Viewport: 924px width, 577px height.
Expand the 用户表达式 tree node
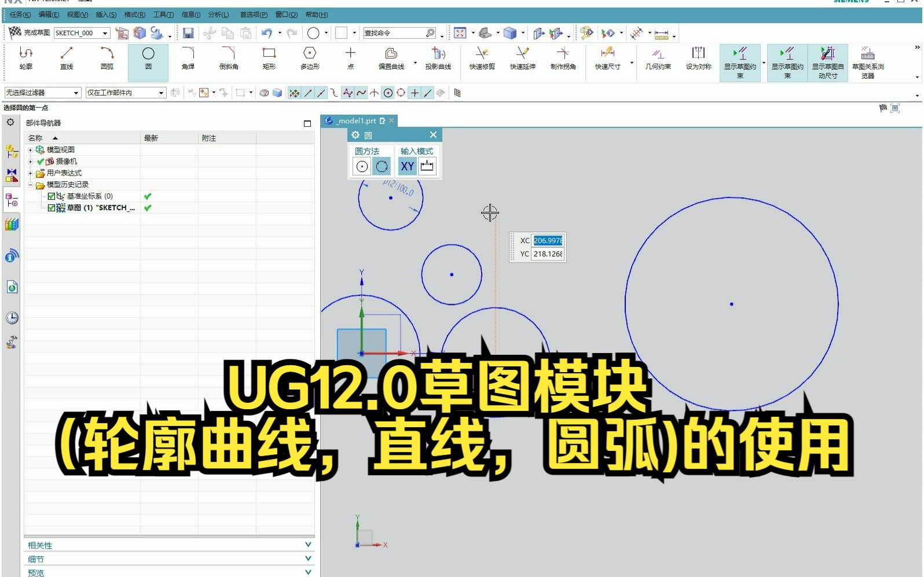click(30, 173)
